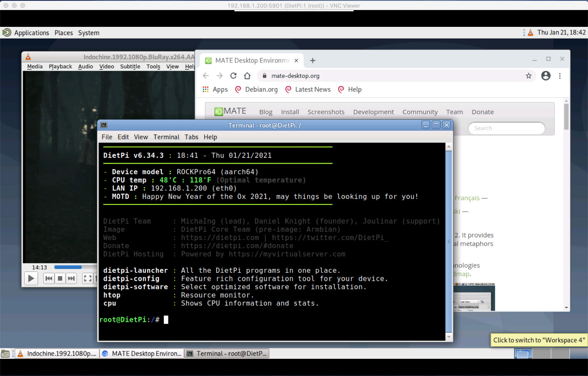Click the Show Desktop panel icon
The height and width of the screenshot is (376, 588).
tap(5, 354)
